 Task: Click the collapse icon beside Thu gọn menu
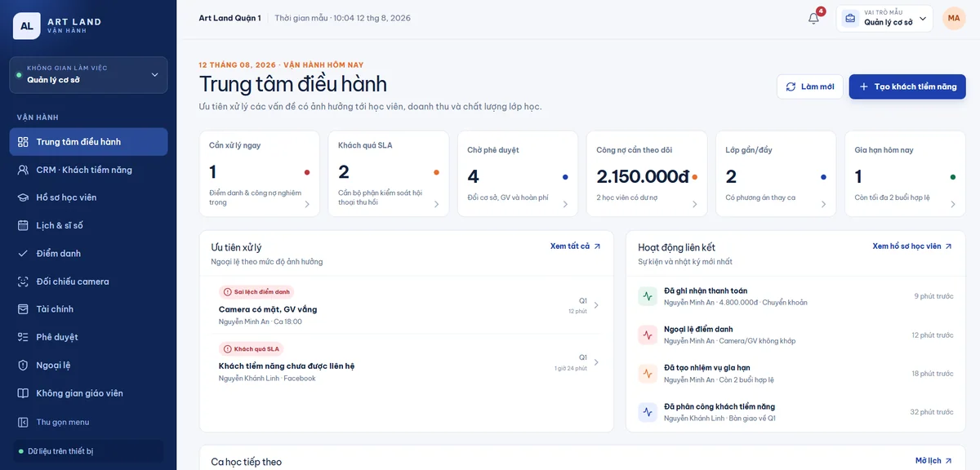(x=23, y=422)
